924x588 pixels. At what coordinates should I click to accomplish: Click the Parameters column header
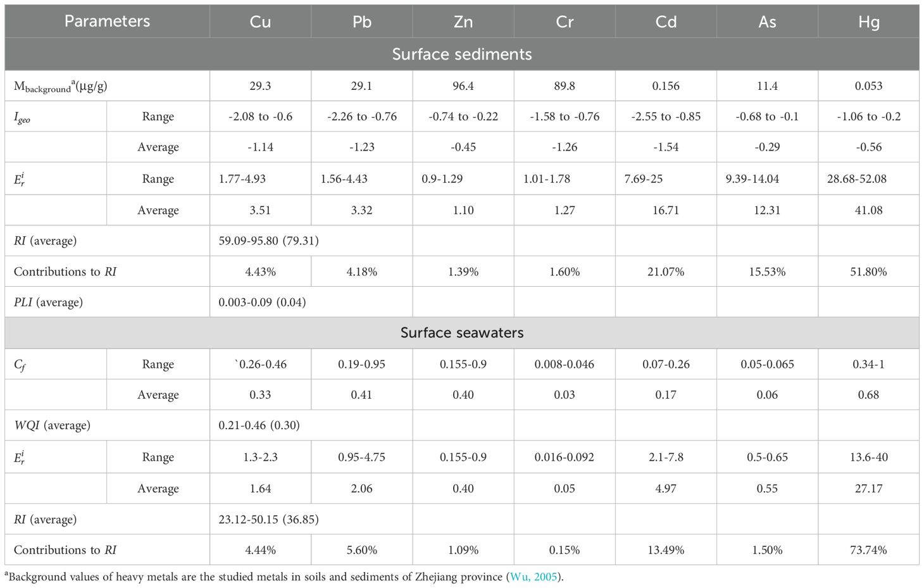[x=107, y=22]
